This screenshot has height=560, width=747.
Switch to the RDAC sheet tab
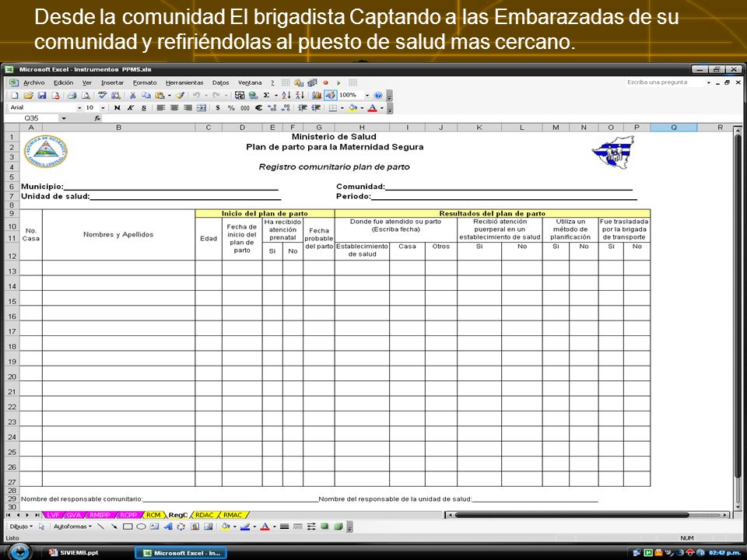point(205,515)
